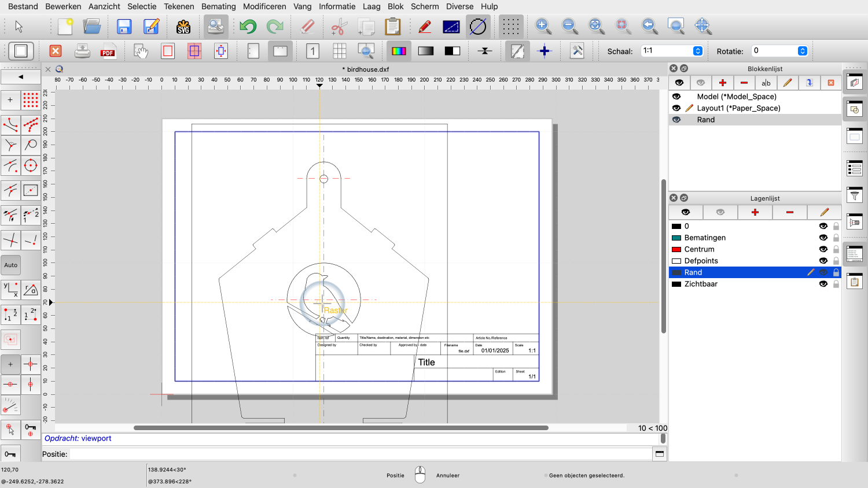868x488 pixels.
Task: Select the circle drawing tool
Action: click(x=31, y=166)
